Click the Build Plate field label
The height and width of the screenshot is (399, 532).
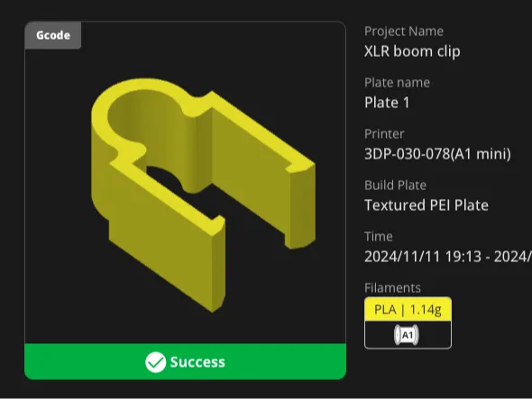click(395, 186)
